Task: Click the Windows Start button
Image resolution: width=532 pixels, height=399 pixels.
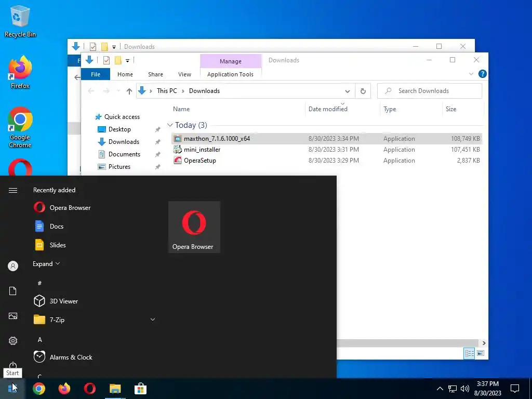Action: click(13, 389)
